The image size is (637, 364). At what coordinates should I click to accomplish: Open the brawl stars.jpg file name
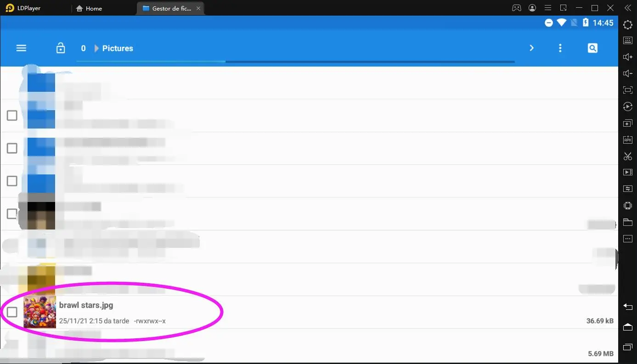[86, 305]
